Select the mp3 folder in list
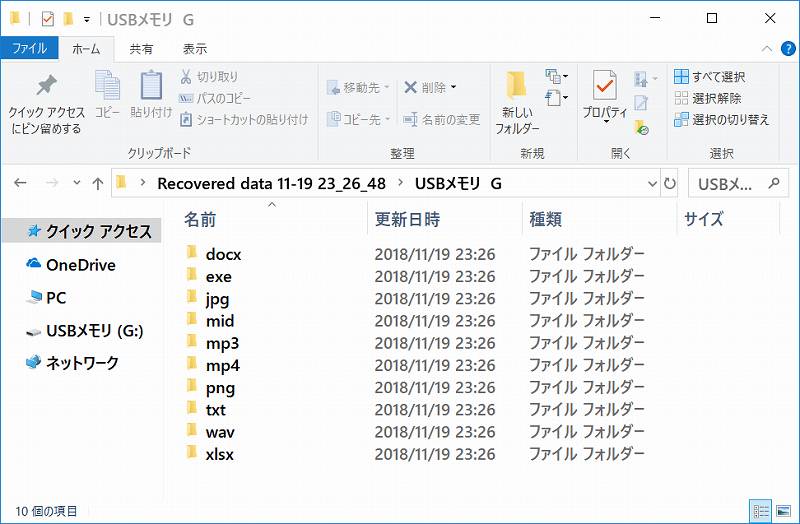The height and width of the screenshot is (524, 800). [222, 343]
